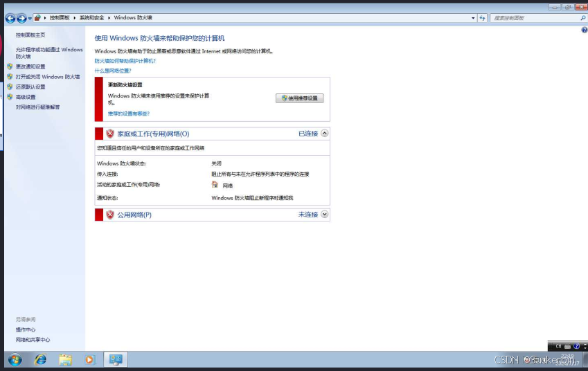This screenshot has height=371, width=588.
Task: Click the 已连接 status text
Action: [308, 134]
